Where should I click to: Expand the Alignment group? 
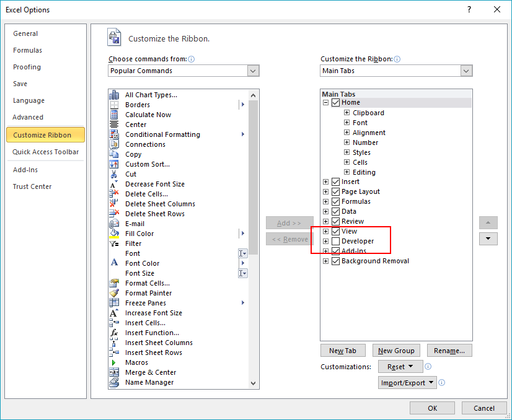tap(346, 133)
